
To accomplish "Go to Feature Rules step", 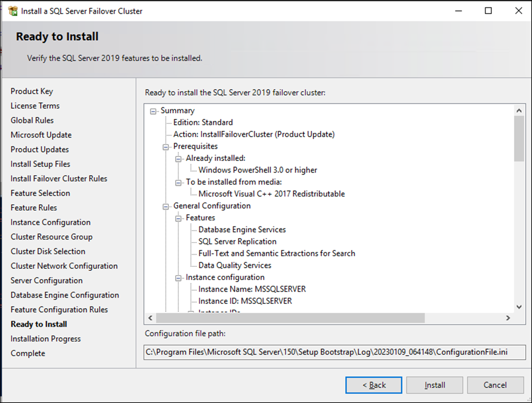I will click(34, 208).
